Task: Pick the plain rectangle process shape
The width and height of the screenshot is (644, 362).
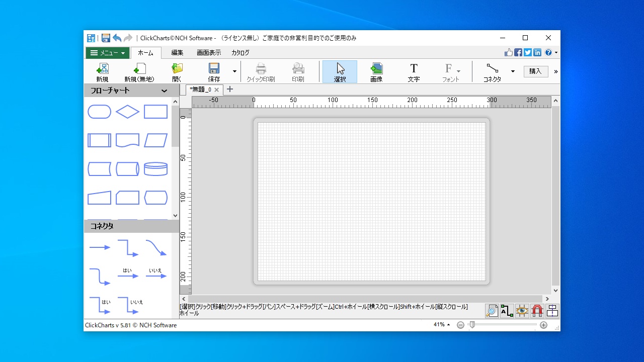Action: pyautogui.click(x=156, y=112)
